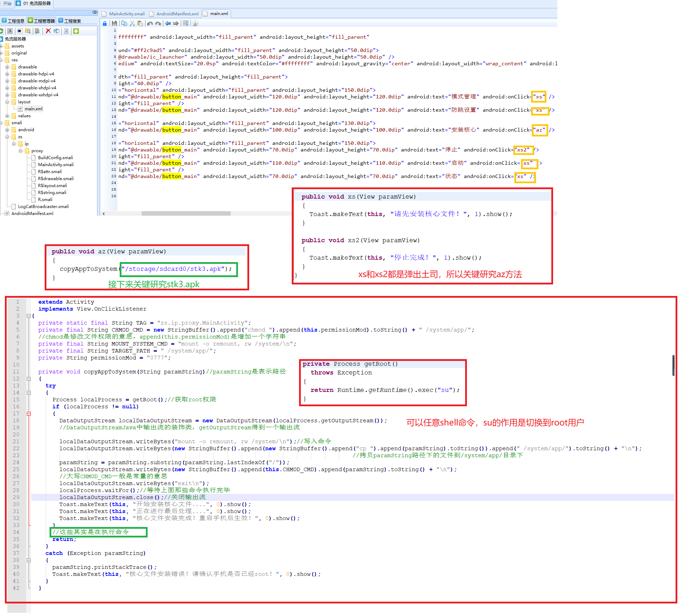Open MainActivity.smali in the file tree
Image resolution: width=685 pixels, height=616 pixels.
point(55,165)
